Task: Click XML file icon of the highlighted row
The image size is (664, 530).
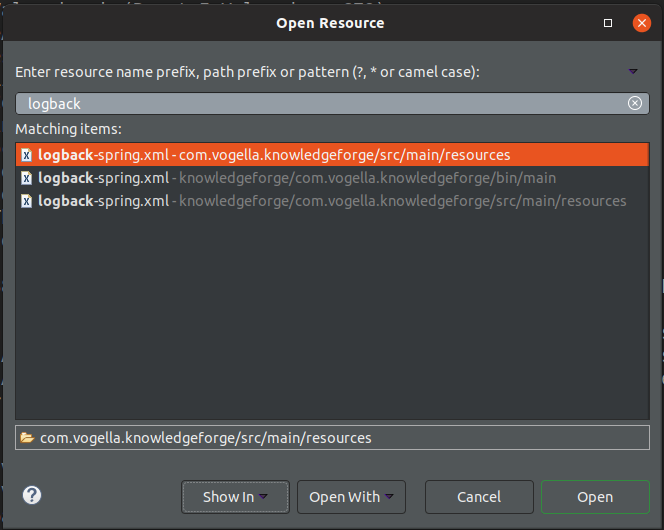Action: click(26, 155)
